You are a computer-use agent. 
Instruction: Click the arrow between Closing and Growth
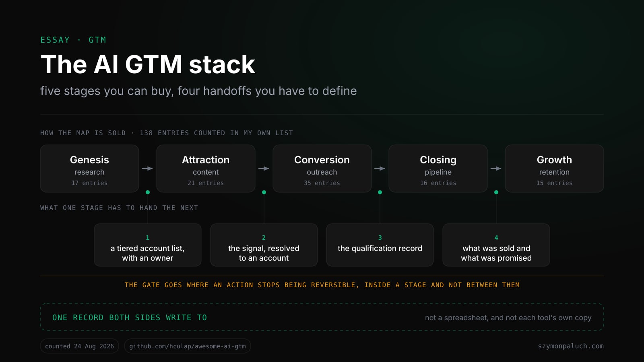pyautogui.click(x=496, y=169)
